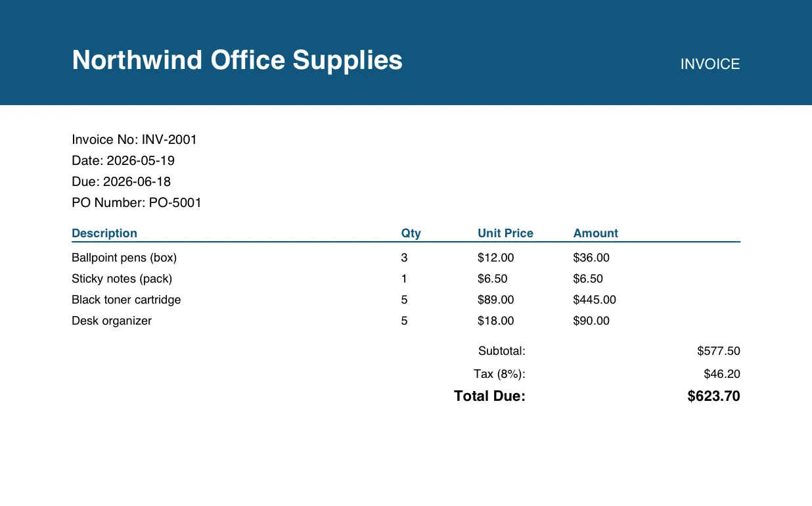
Task: Click quantity 3 in Ballpoint pens row
Action: [x=404, y=258]
